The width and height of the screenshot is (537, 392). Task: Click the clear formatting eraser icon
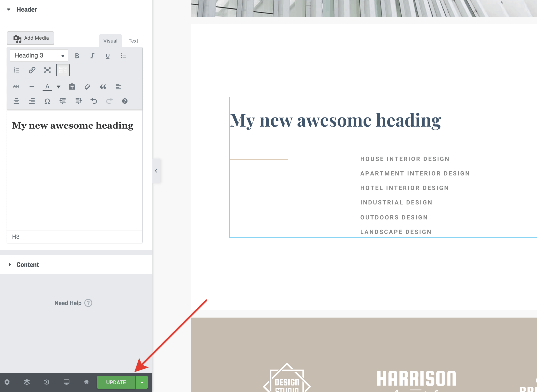(x=87, y=87)
